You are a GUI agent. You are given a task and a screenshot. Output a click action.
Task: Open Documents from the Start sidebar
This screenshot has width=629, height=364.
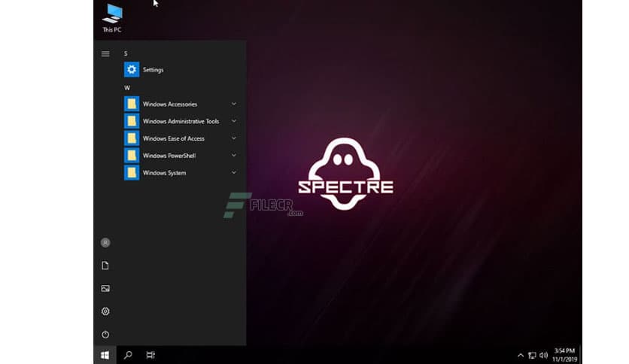click(x=105, y=265)
